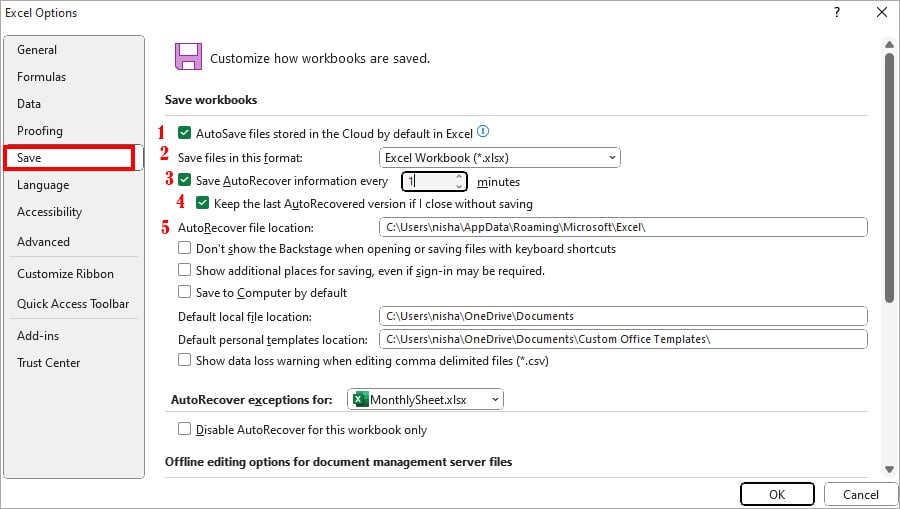Open the Proofing options category

40,131
